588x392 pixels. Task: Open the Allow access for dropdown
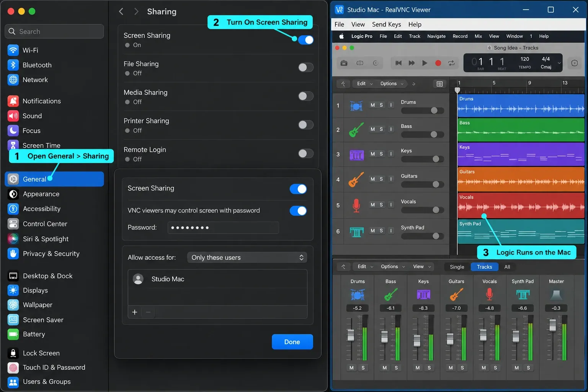point(247,258)
